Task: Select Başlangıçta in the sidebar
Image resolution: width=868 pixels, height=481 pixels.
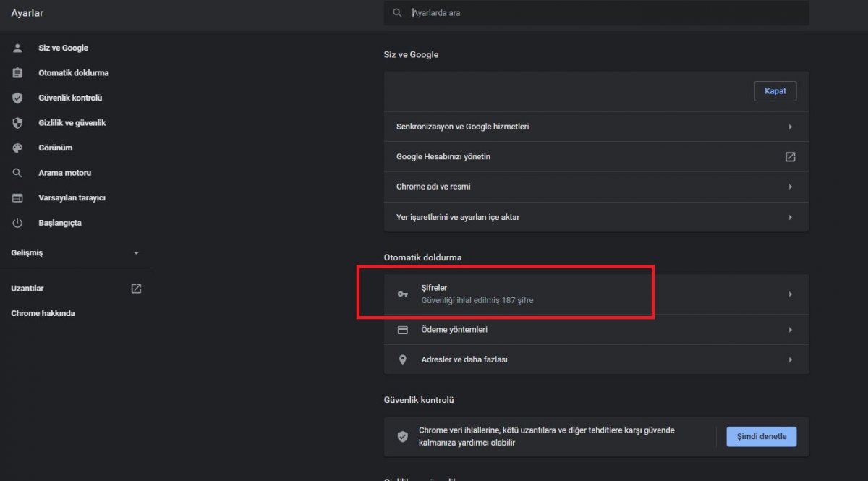Action: tap(60, 223)
